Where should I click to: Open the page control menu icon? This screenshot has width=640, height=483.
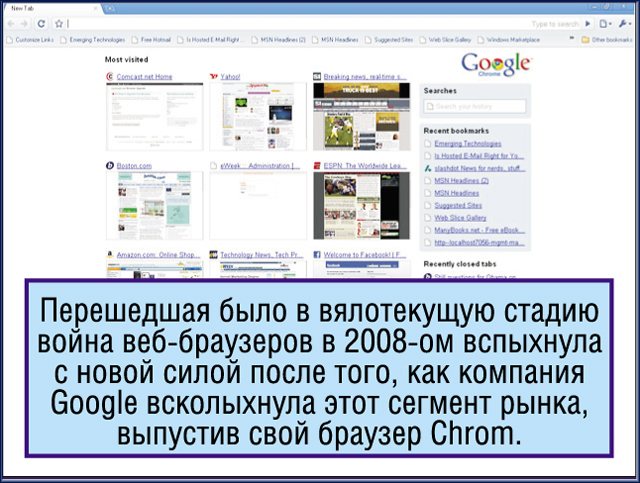[x=605, y=24]
